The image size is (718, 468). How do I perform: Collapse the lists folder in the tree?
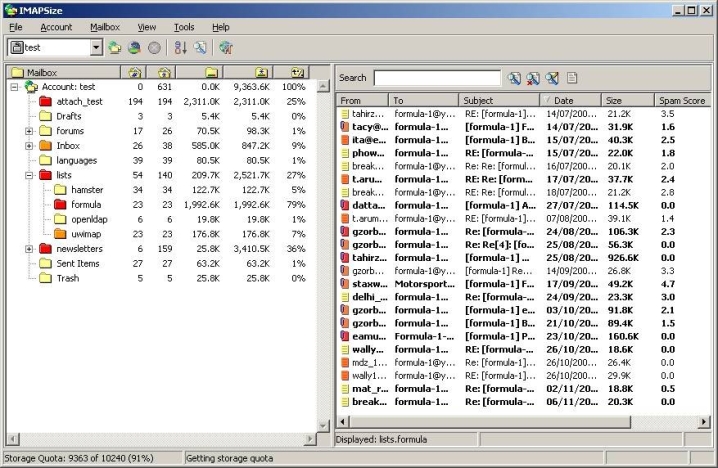coord(29,175)
